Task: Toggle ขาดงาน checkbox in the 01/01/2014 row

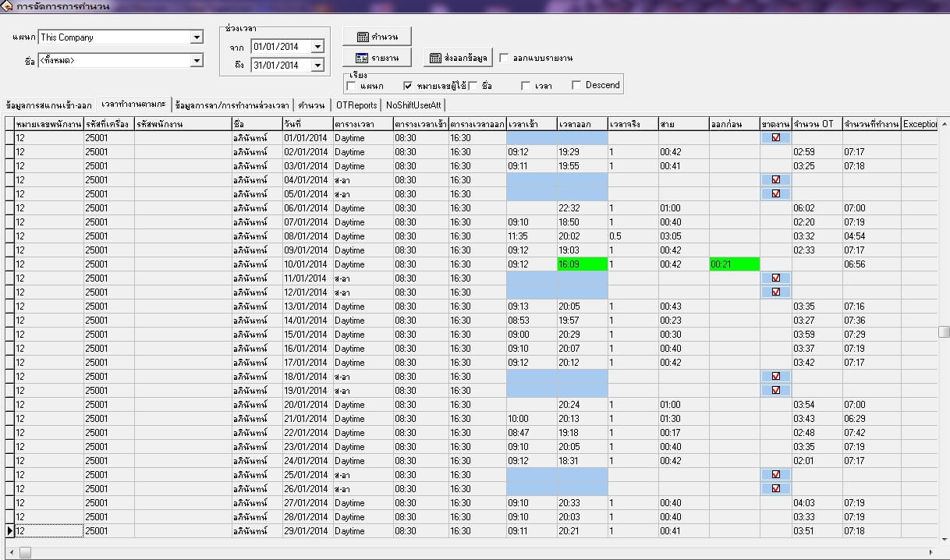Action: point(775,138)
